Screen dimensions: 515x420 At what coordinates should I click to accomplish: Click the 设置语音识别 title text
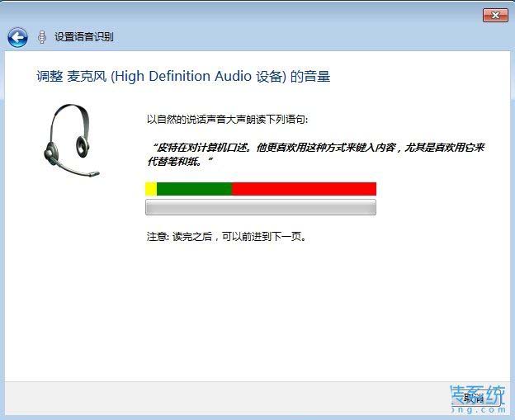pos(84,37)
